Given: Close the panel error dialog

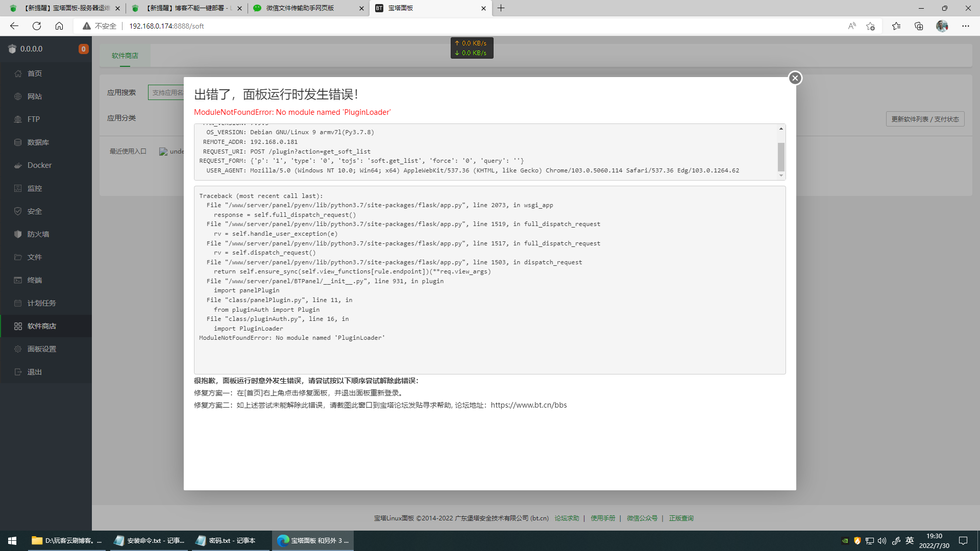Looking at the screenshot, I should coord(795,78).
